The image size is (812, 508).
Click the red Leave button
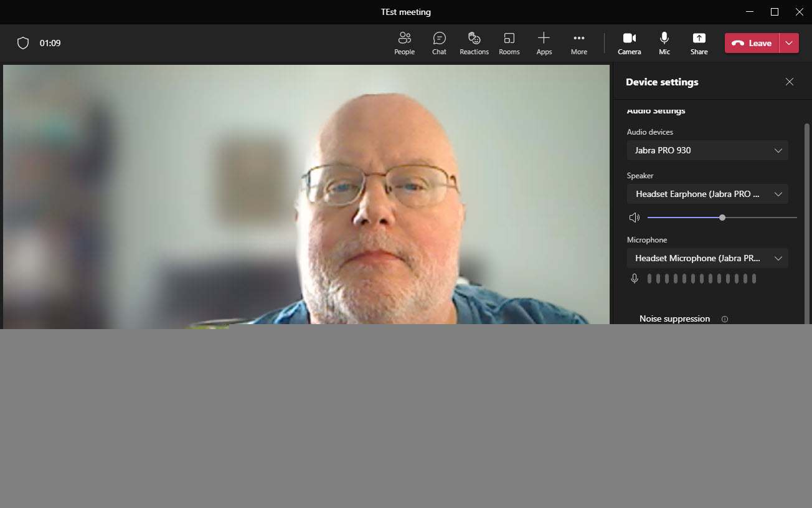pos(752,43)
